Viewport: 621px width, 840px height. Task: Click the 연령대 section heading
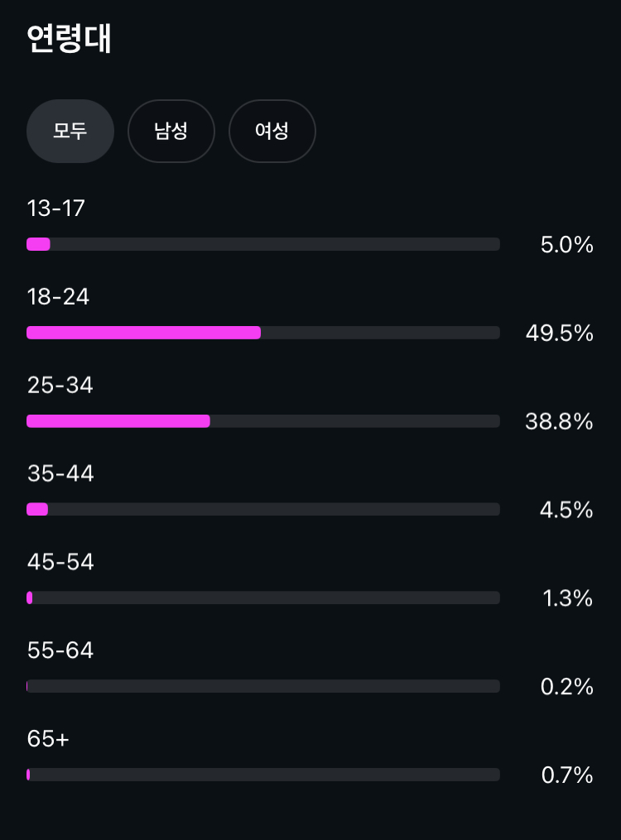(x=69, y=39)
